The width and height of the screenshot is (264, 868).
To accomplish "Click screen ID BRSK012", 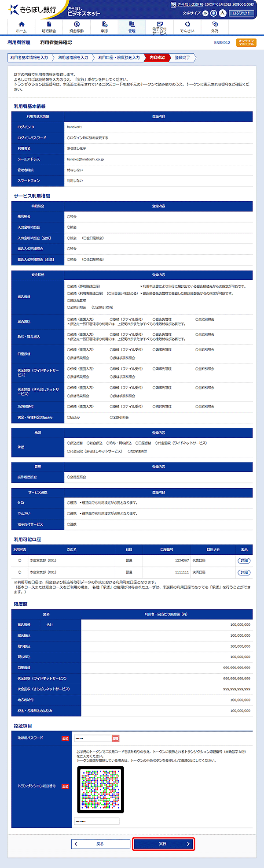I will (222, 43).
